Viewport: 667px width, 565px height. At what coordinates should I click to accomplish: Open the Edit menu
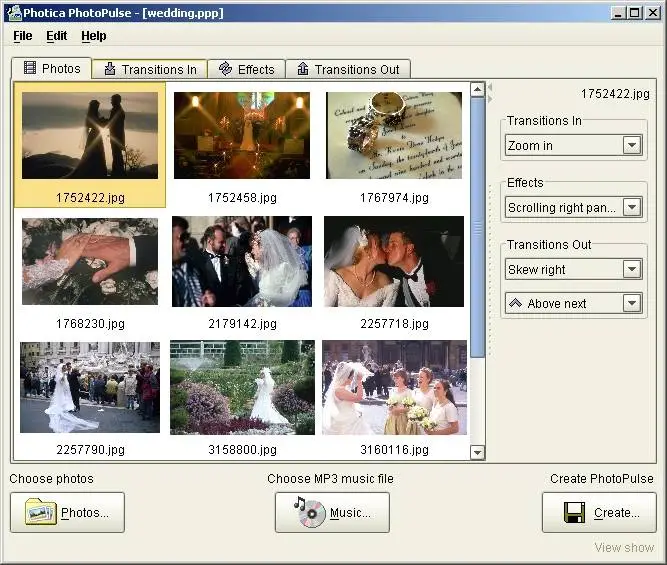[x=57, y=36]
